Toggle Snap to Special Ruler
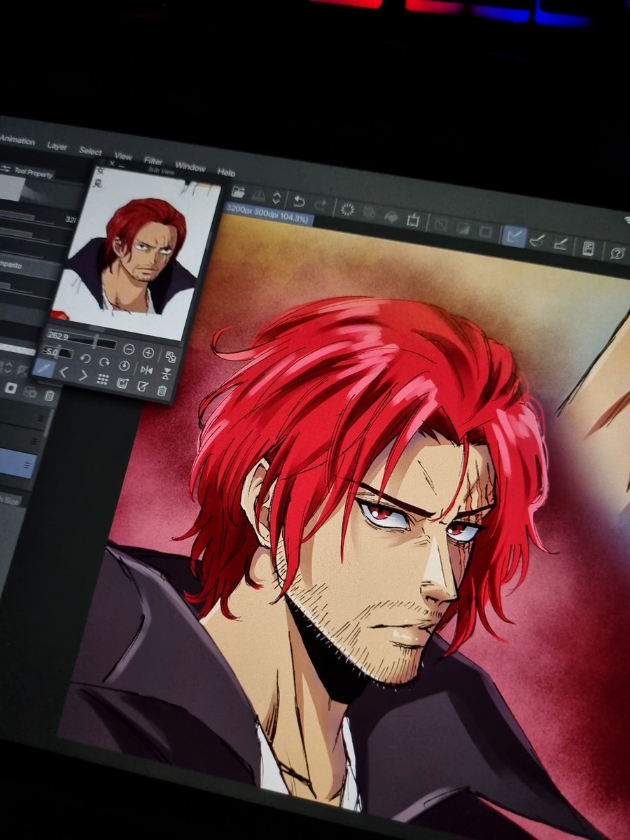 (538, 239)
